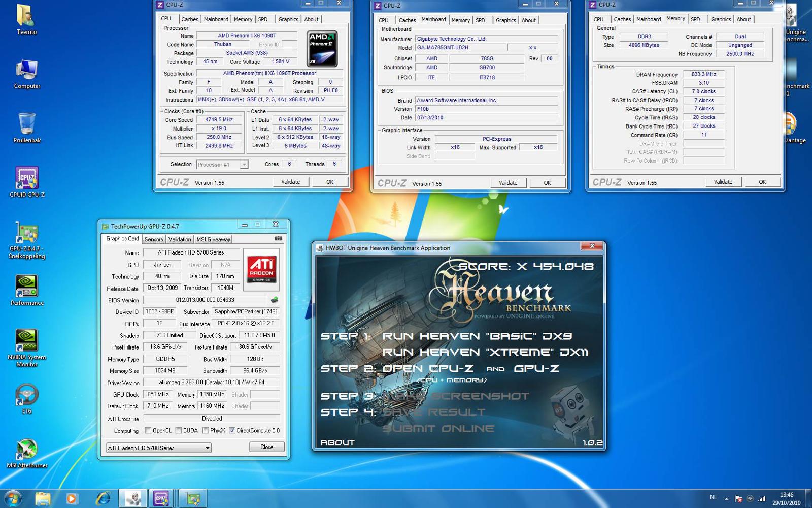Image resolution: width=812 pixels, height=508 pixels.
Task: Click Open CPU-Z in Heaven step 2
Action: tap(428, 369)
